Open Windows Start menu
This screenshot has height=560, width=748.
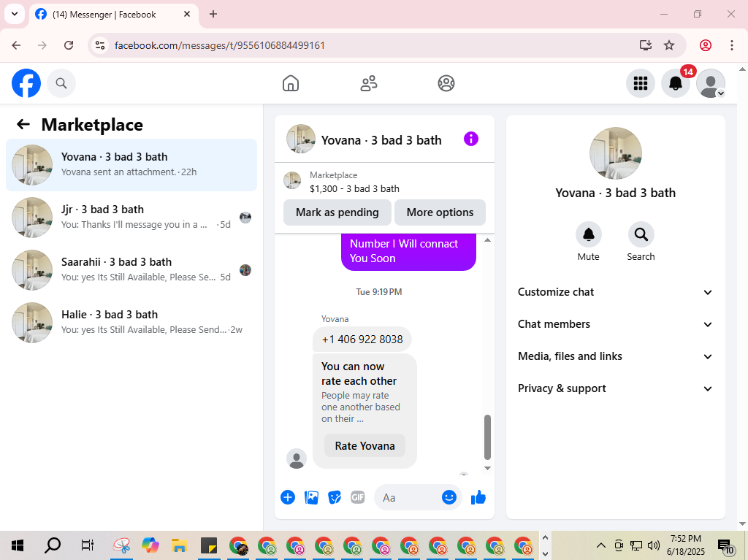pos(18,545)
